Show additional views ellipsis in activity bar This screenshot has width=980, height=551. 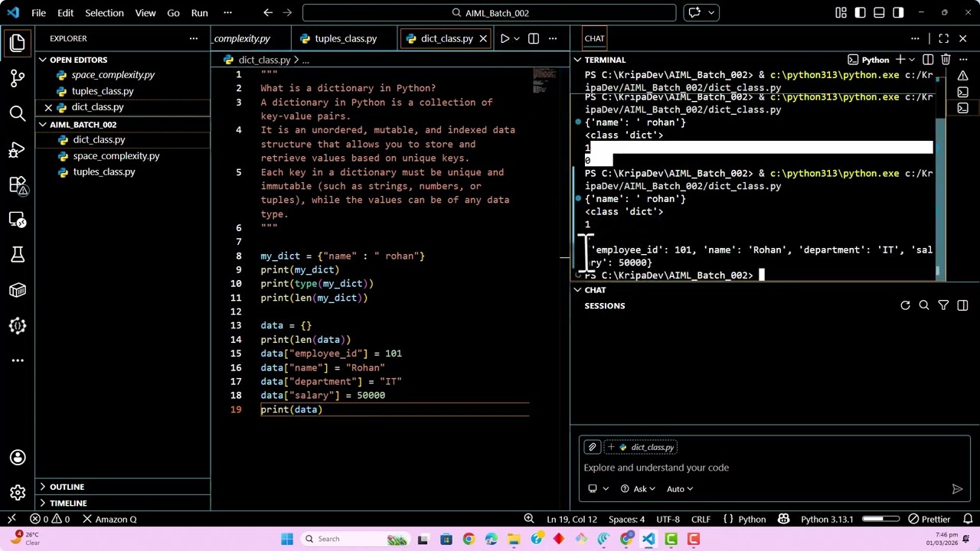tap(18, 360)
